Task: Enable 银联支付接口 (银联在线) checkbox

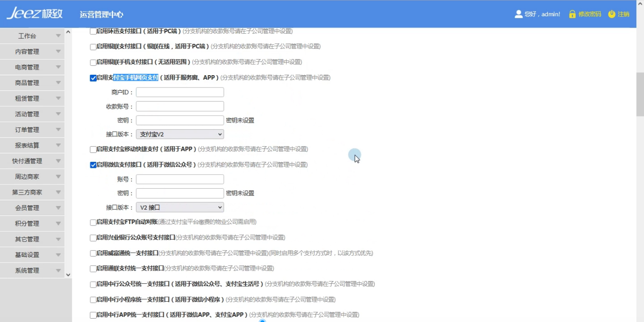Action: [x=93, y=47]
